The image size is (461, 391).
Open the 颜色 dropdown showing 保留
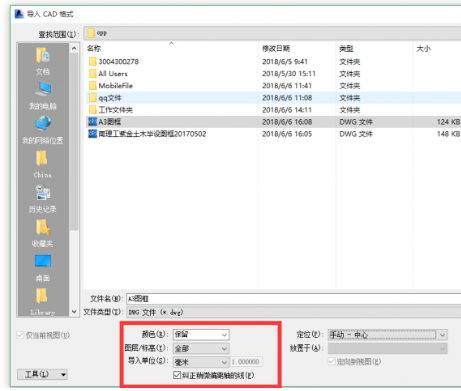[x=201, y=334]
